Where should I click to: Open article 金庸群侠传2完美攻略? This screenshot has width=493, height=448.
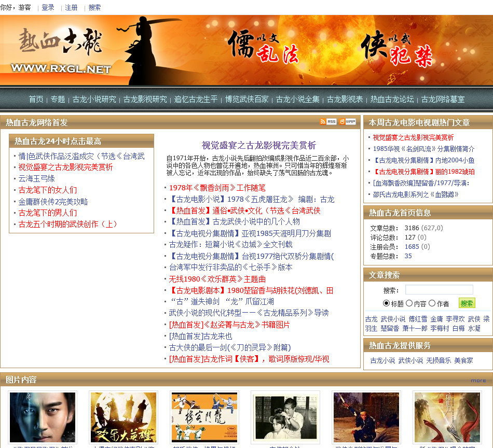tap(53, 201)
